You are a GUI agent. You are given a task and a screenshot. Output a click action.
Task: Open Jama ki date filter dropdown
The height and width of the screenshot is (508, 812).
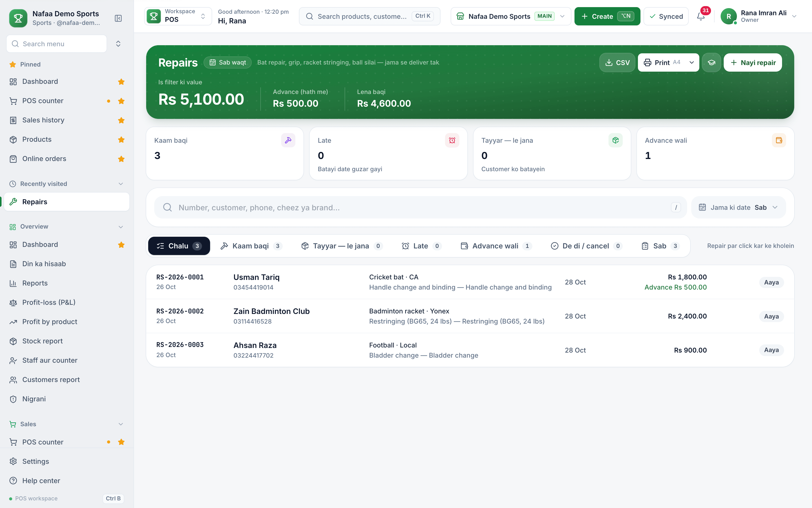[738, 207]
